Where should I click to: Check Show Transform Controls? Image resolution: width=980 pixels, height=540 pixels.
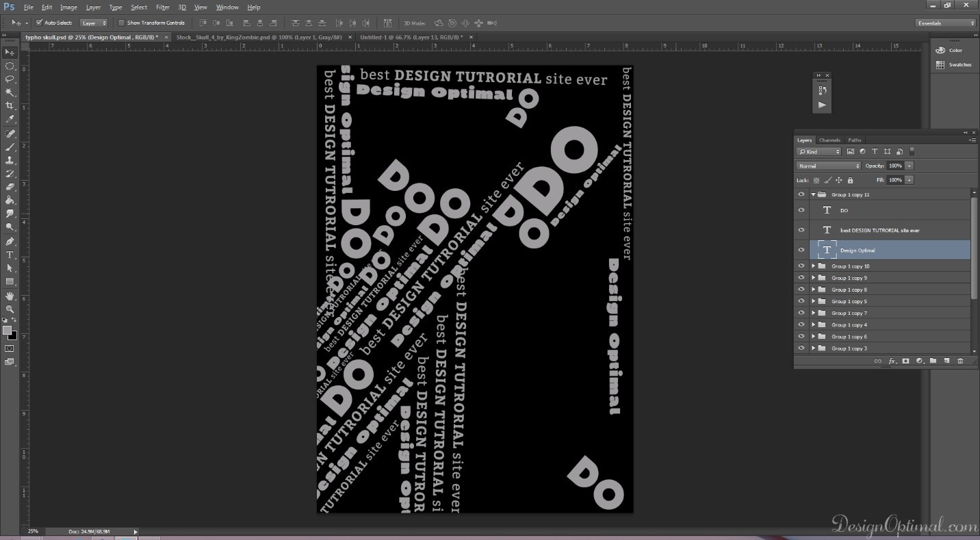click(121, 23)
